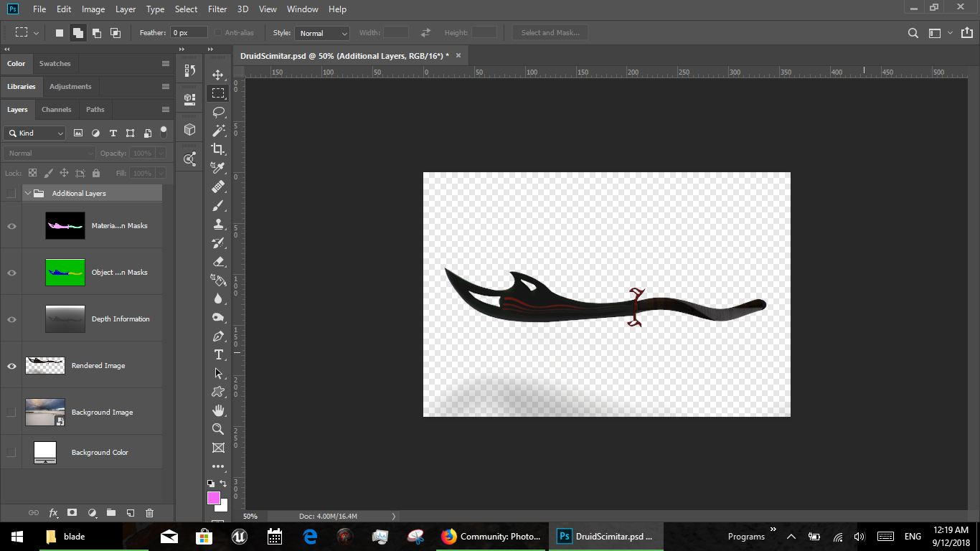Select the Custom Shape tool
980x551 pixels.
tap(218, 392)
